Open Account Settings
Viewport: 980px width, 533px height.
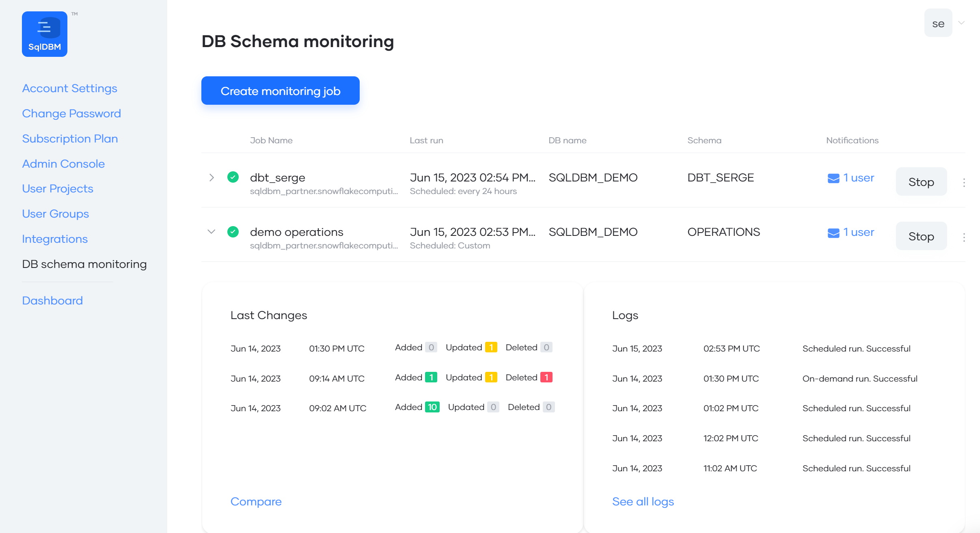(69, 88)
